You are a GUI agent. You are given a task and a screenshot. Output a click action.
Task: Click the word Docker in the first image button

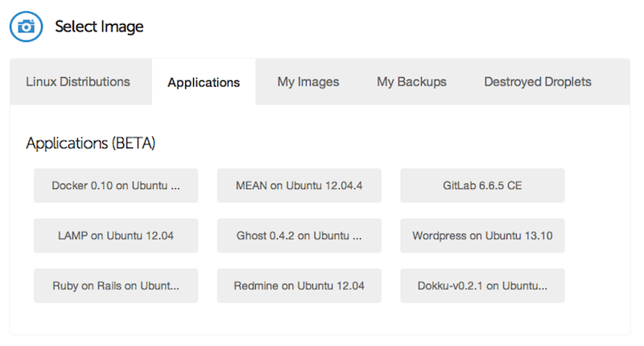(69, 185)
